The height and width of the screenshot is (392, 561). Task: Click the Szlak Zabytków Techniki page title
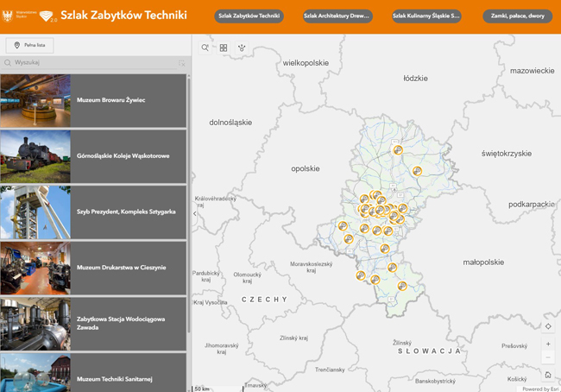click(123, 16)
